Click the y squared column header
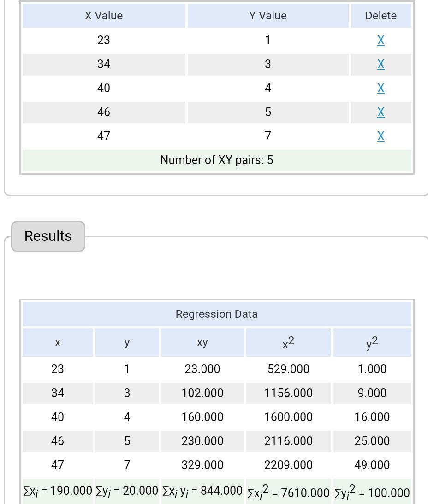Viewport: 428px width, 504px height. [372, 343]
